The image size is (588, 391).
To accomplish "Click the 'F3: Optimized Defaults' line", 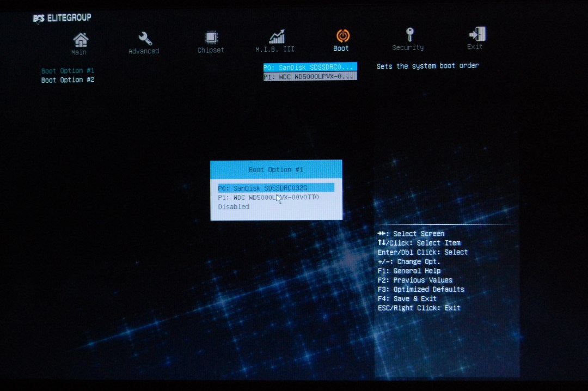I will click(x=421, y=289).
